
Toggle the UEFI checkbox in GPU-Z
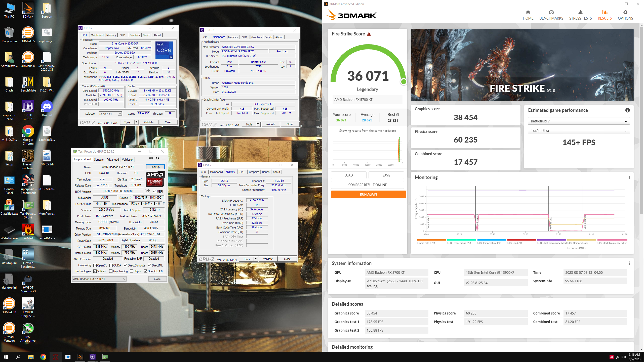pos(154,192)
